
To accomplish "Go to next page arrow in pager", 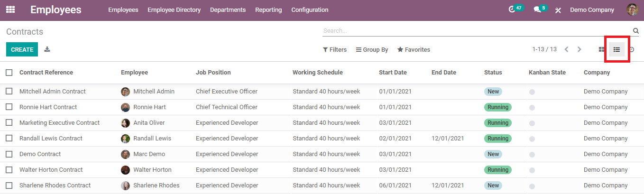I will click(579, 49).
